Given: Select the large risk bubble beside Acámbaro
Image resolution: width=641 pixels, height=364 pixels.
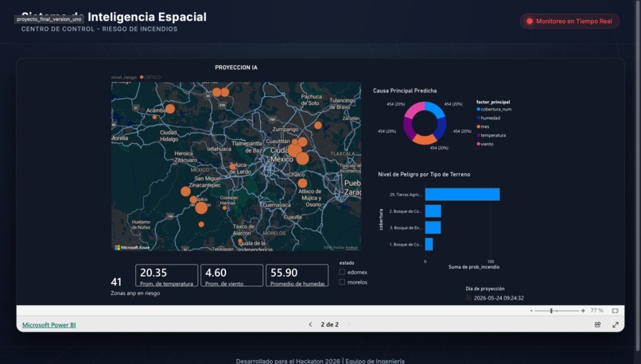Looking at the screenshot, I should (x=170, y=109).
